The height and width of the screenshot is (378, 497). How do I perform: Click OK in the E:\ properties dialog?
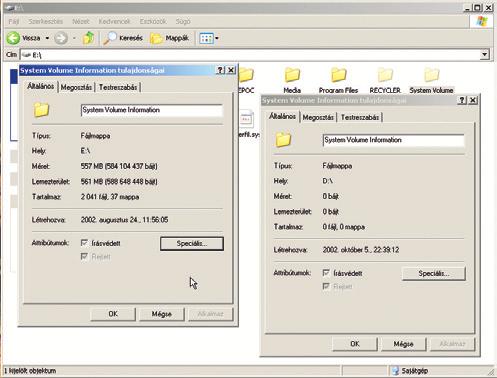(x=113, y=314)
